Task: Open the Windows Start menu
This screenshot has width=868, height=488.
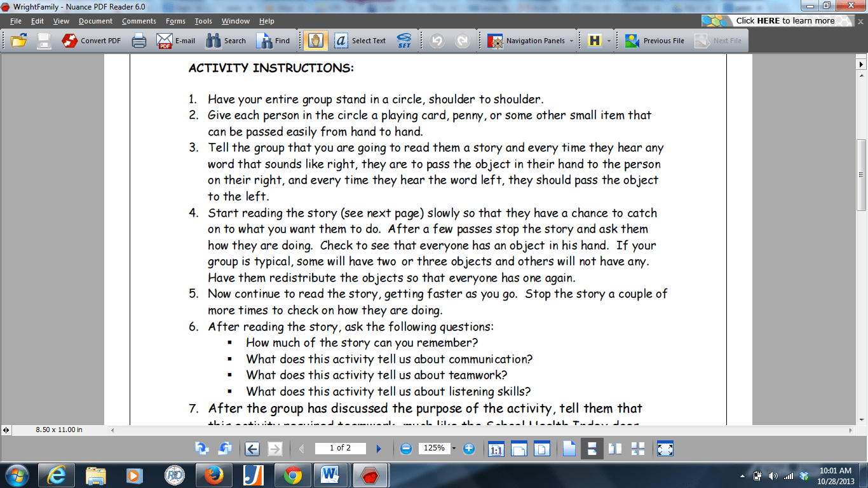Action: 17,475
